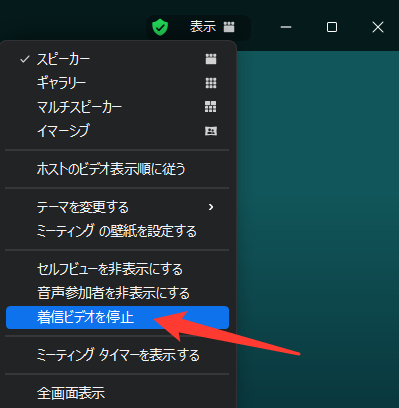This screenshot has width=399, height=408.
Task: Choose マルチスピーカー view
Action: click(117, 107)
